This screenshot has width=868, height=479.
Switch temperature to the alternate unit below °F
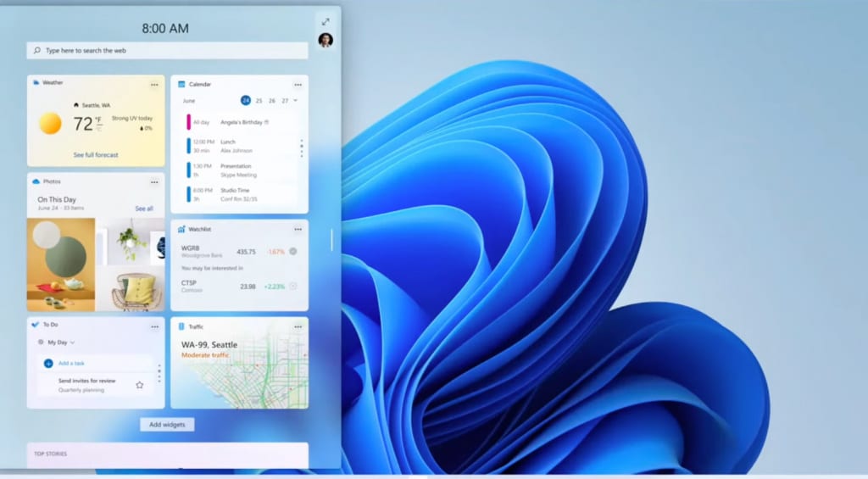click(98, 129)
